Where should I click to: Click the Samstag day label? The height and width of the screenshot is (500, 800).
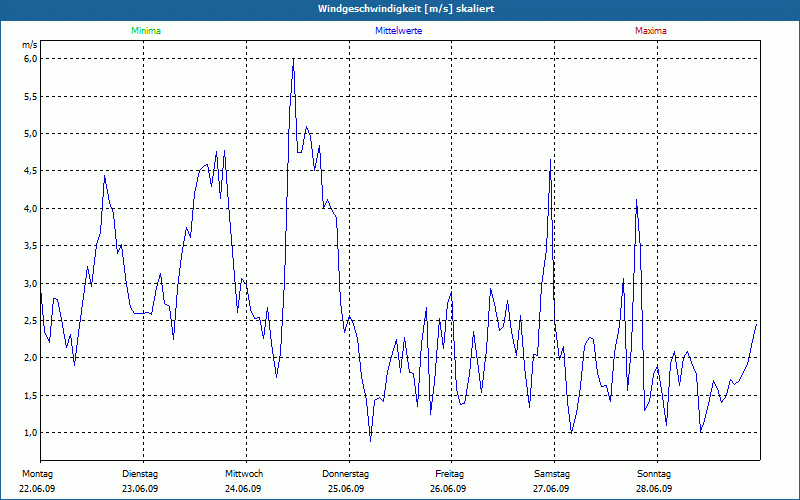tap(552, 474)
